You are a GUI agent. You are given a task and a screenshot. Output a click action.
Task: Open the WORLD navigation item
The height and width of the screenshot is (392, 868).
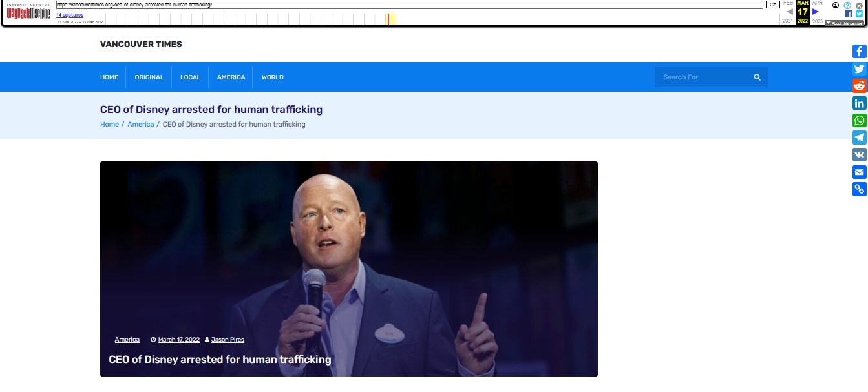coord(272,77)
